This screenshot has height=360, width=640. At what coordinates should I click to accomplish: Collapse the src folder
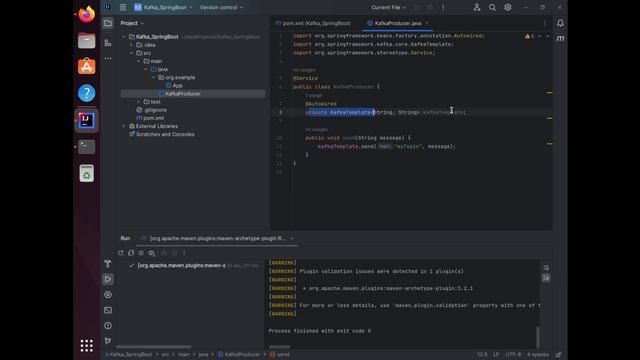click(x=131, y=53)
